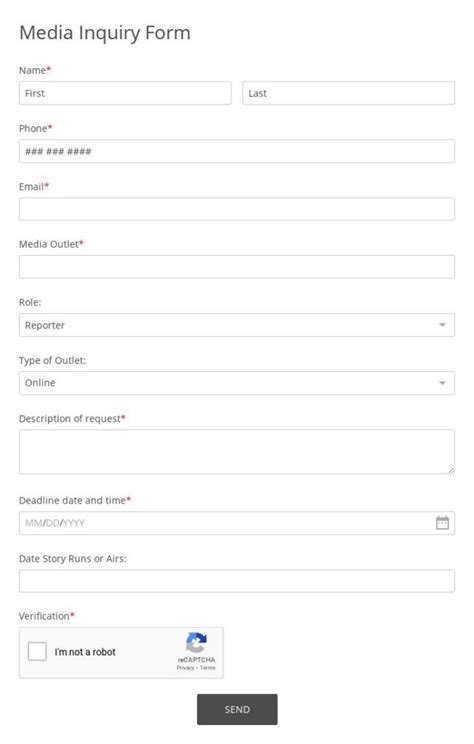Viewport: 474px width, 744px height.
Task: Open the deadline calendar picker icon
Action: click(x=442, y=523)
